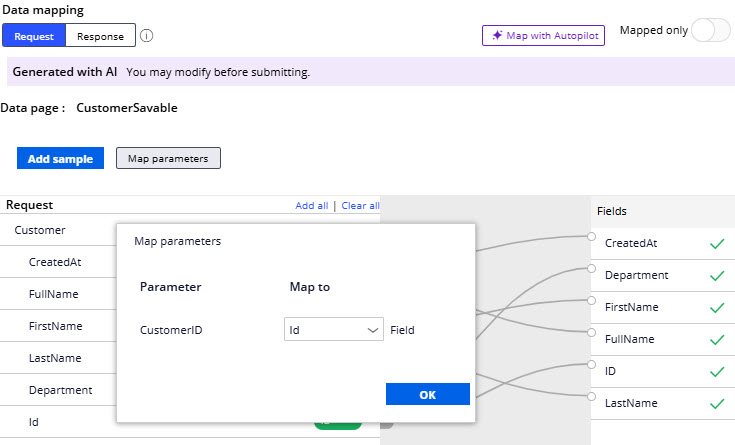The width and height of the screenshot is (735, 445).
Task: Select LastName in the Request list
Action: [x=55, y=358]
